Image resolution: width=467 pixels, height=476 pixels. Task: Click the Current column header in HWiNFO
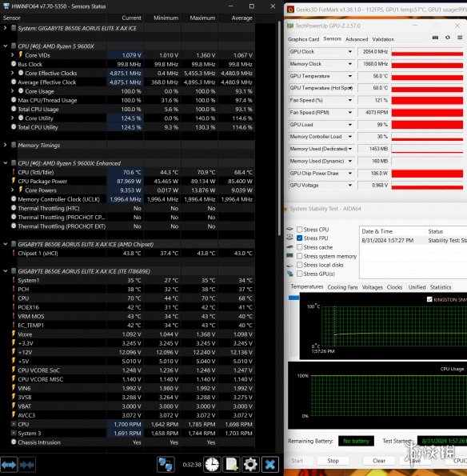pos(131,18)
